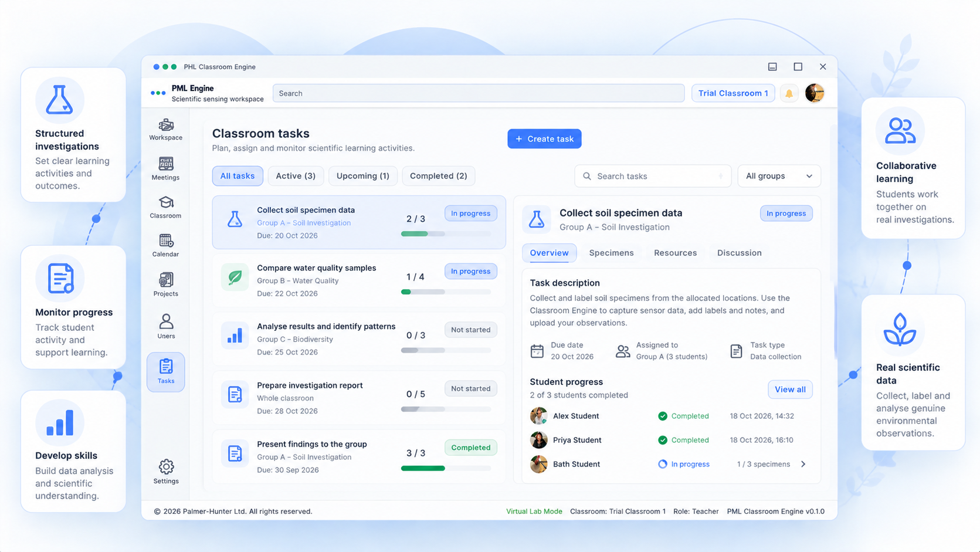Click the Create task button
Viewport: 980px width, 552px height.
[x=544, y=139]
